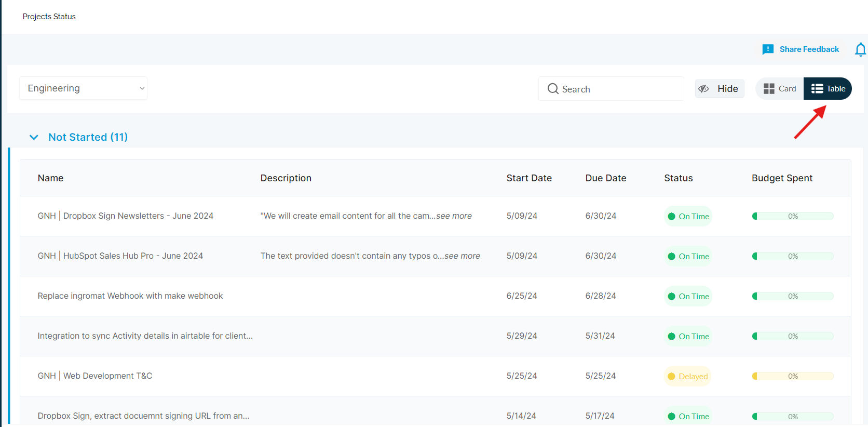Screen dimensions: 868x427
Task: Expand 'see more' on HubSpot Sales Hub description
Action: 462,256
